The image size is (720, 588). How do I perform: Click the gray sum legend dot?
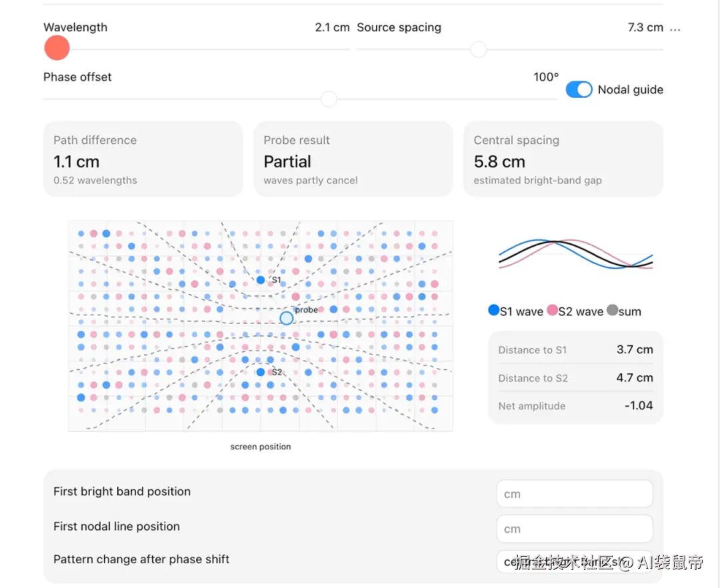pyautogui.click(x=612, y=310)
